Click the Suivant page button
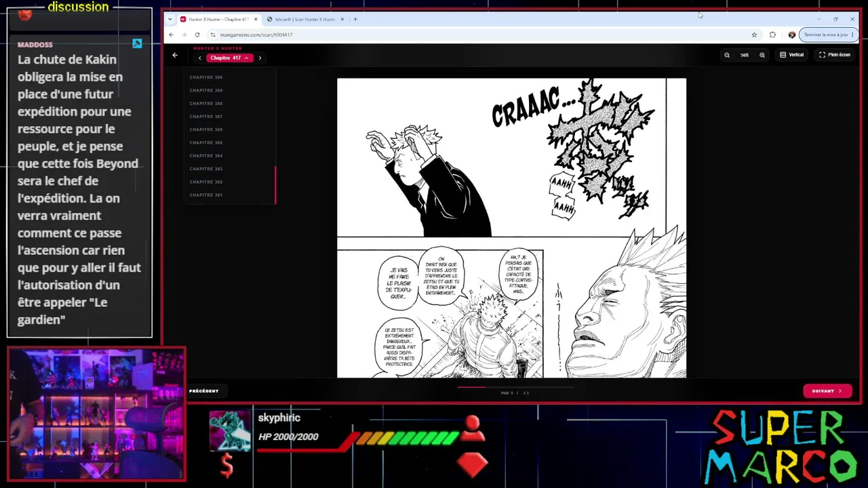Screen dimensions: 868x488 tap(827, 391)
